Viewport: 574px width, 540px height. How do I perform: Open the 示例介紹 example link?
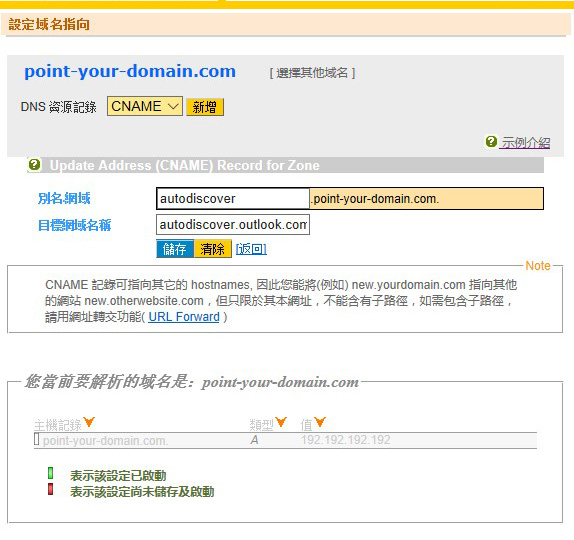(526, 142)
